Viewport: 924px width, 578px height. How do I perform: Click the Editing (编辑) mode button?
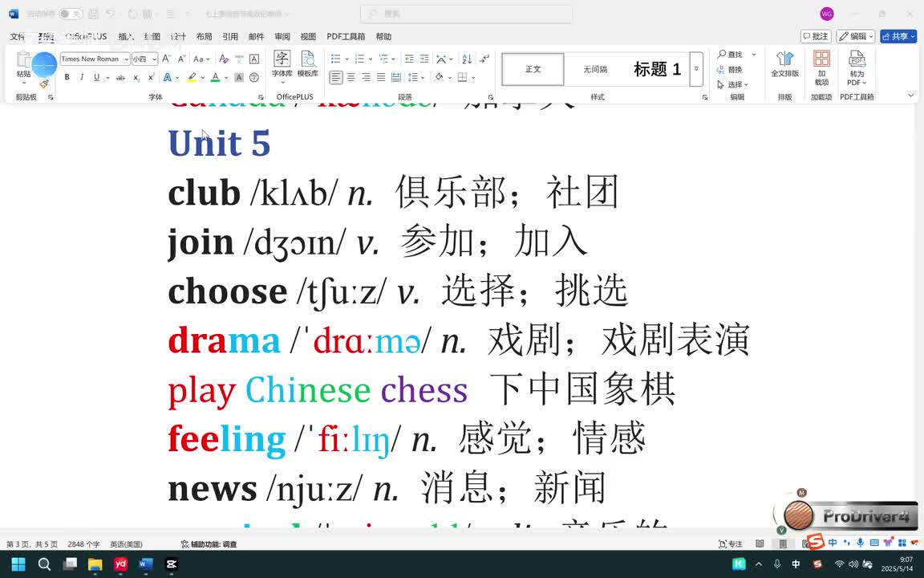[856, 37]
